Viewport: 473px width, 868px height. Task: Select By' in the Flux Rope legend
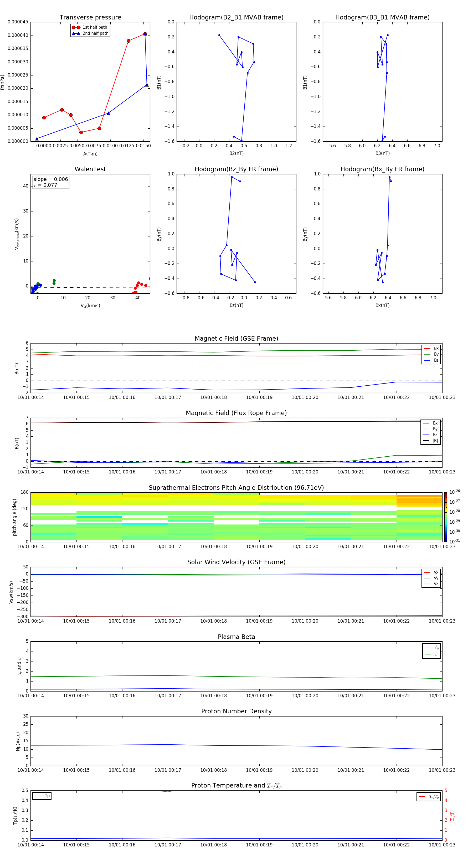tap(431, 429)
